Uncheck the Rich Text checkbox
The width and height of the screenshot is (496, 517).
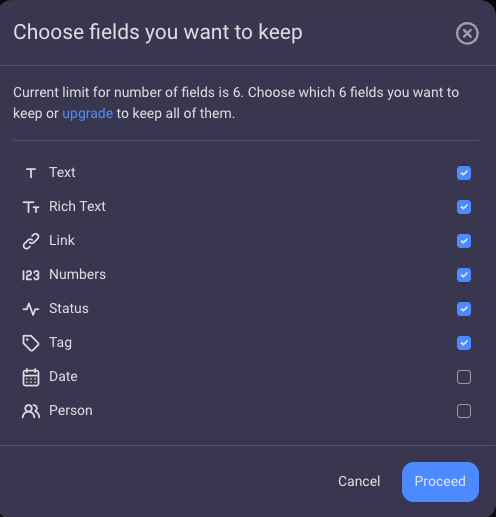click(x=464, y=207)
